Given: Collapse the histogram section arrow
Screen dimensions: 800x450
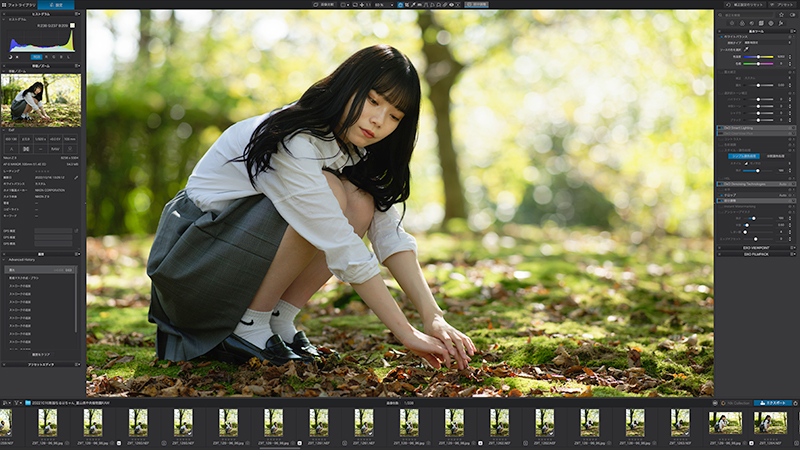Looking at the screenshot, I should pyautogui.click(x=4, y=19).
